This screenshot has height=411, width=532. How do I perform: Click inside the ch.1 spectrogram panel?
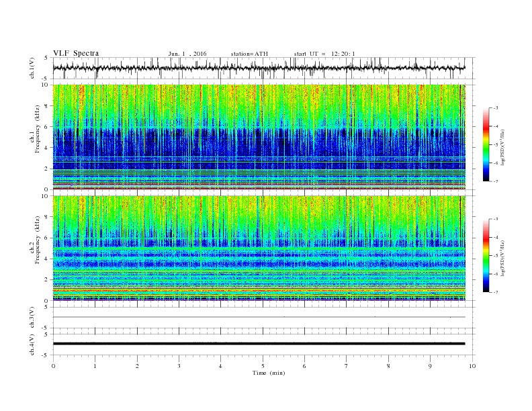pos(259,136)
